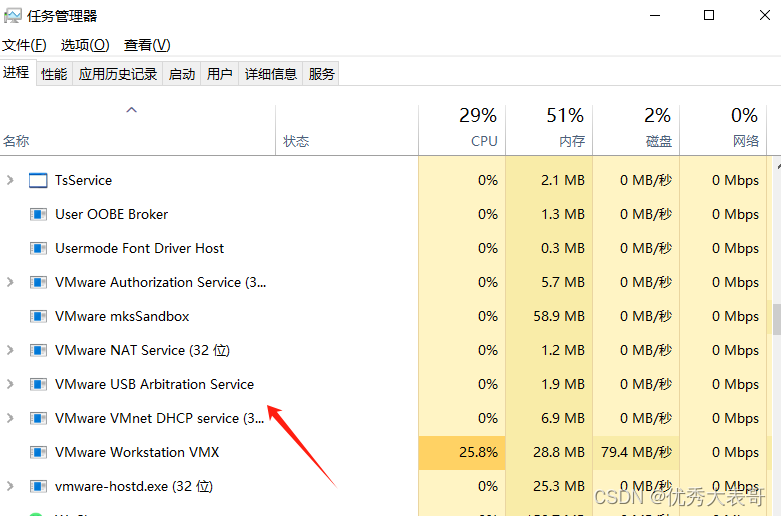Sort processes by 名称 column header
Image resolution: width=781 pixels, height=516 pixels.
(137, 129)
